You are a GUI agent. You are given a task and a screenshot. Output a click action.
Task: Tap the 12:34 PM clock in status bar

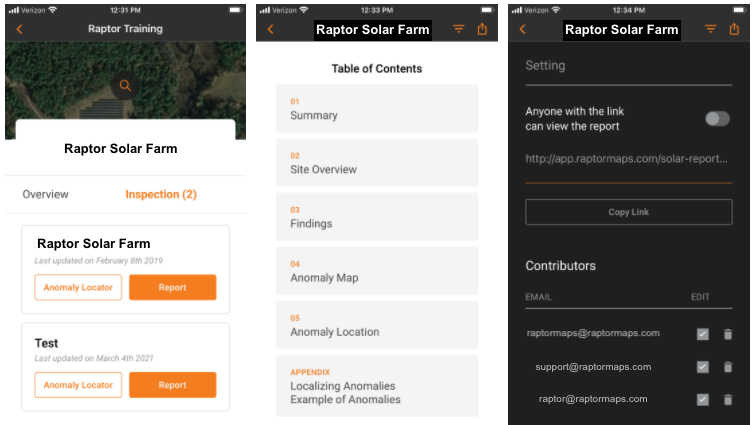pyautogui.click(x=629, y=10)
